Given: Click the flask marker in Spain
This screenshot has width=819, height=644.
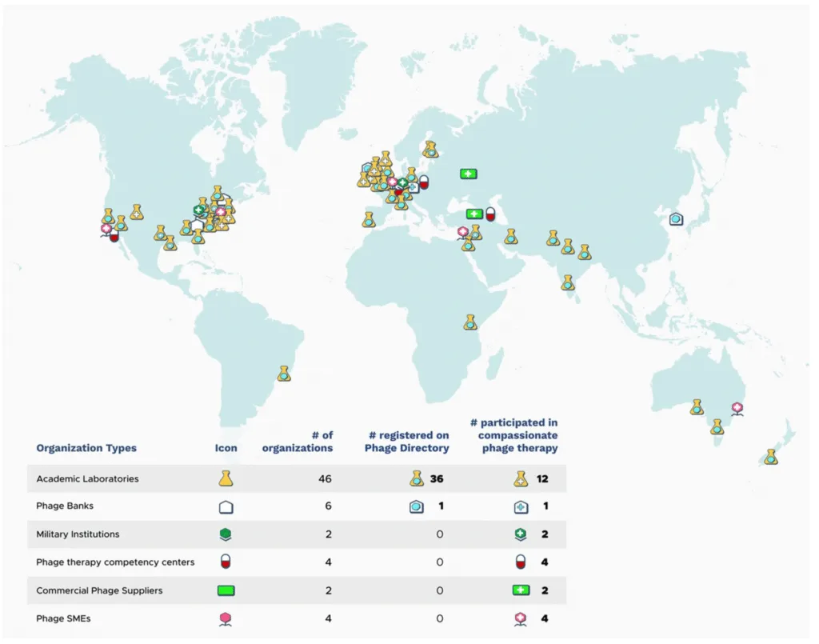Looking at the screenshot, I should tap(369, 219).
